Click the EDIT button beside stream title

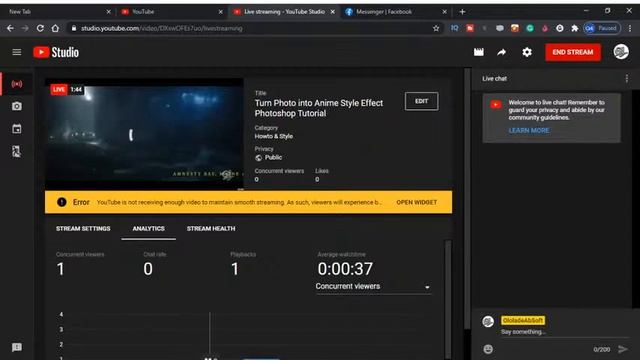pos(422,101)
